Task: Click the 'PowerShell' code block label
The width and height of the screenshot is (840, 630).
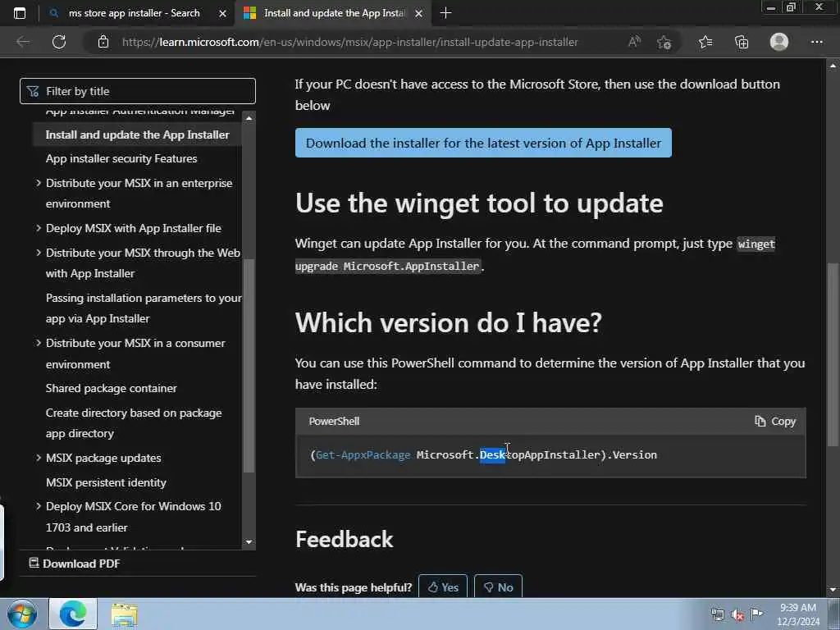Action: [x=334, y=422]
